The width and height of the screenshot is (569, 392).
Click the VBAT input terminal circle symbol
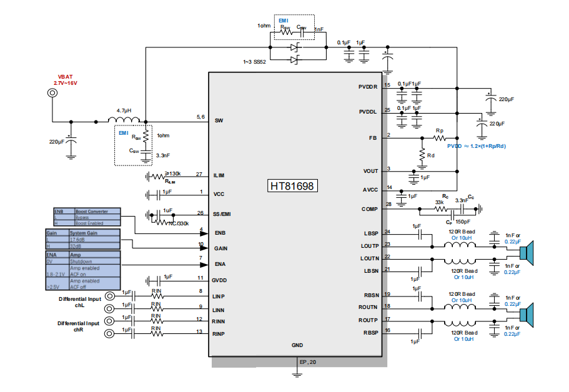point(52,93)
